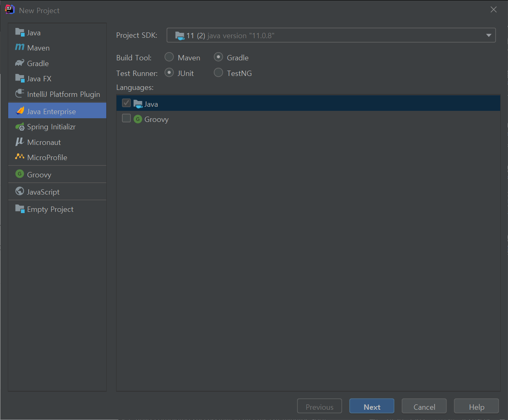Select Java Enterprise project type
The height and width of the screenshot is (420, 508).
[57, 111]
